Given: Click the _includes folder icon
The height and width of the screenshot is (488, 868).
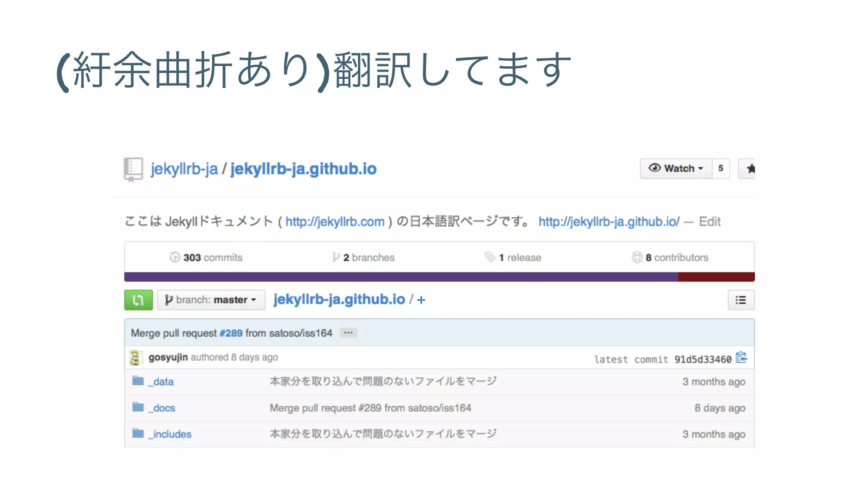Looking at the screenshot, I should (x=138, y=433).
